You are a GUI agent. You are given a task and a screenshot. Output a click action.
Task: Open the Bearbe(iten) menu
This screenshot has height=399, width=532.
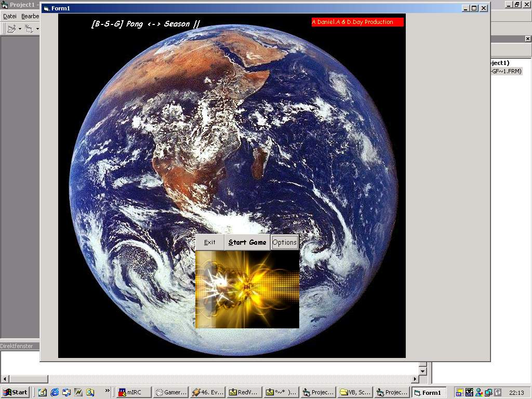pyautogui.click(x=30, y=16)
